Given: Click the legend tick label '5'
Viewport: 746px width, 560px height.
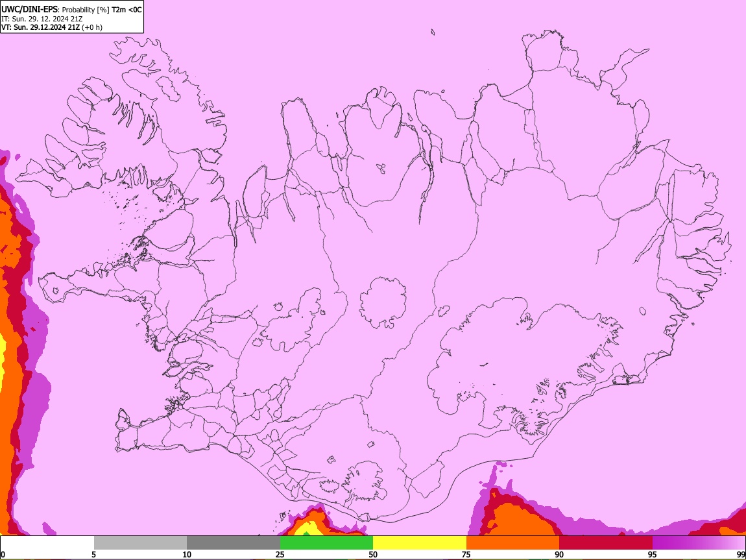Looking at the screenshot, I should 93,554.
